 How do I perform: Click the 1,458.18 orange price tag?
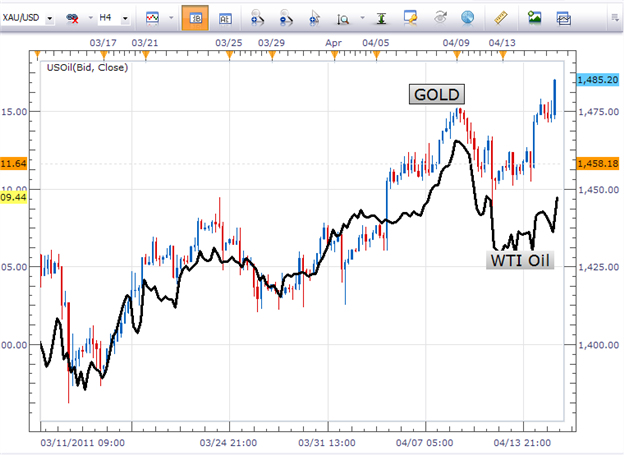coord(598,164)
